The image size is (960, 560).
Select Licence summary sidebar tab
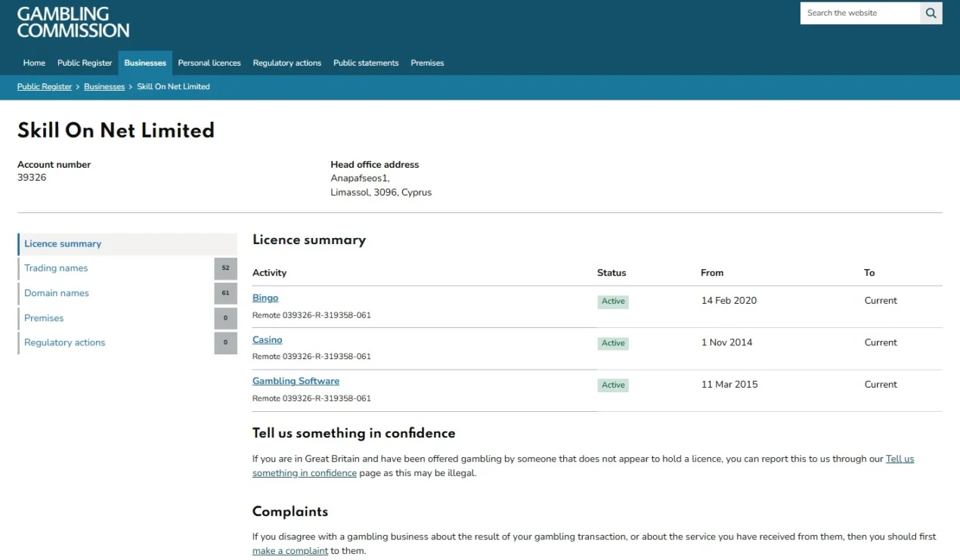[127, 244]
